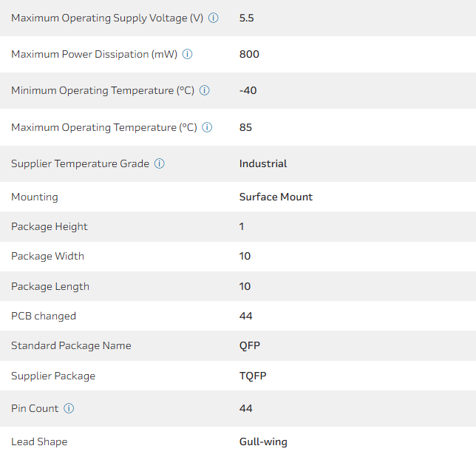Image resolution: width=476 pixels, height=460 pixels.
Task: Click the "Gull-wing" lead shape value
Action: tap(263, 442)
